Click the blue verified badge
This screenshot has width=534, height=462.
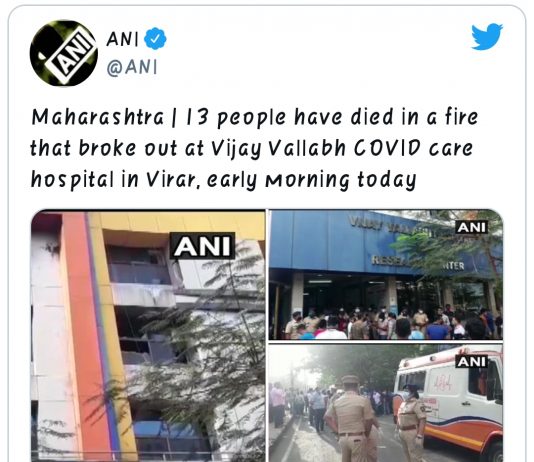point(155,38)
